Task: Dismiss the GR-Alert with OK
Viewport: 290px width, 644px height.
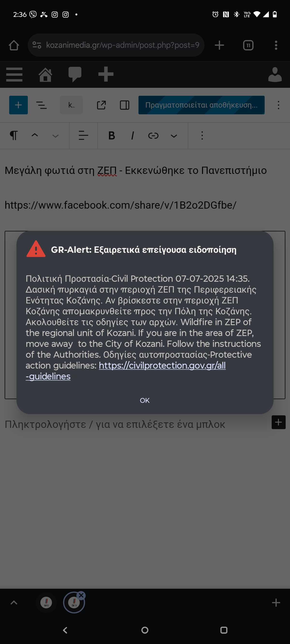Action: [145, 400]
